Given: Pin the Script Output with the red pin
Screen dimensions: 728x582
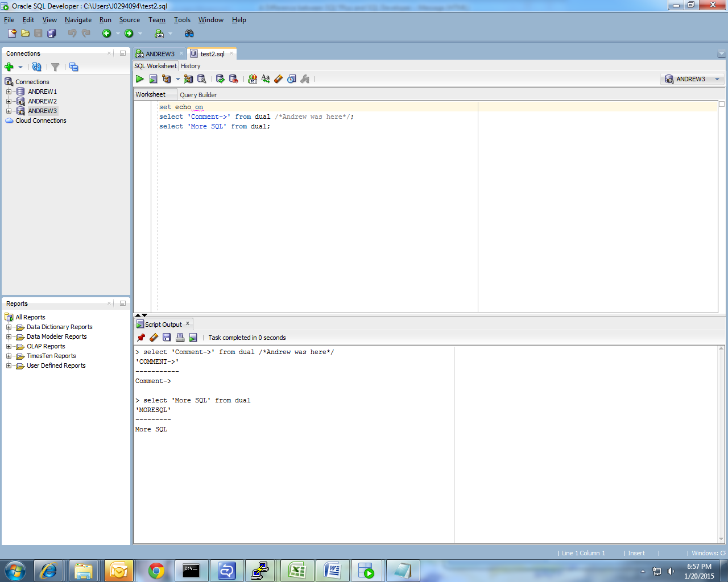Looking at the screenshot, I should pyautogui.click(x=141, y=338).
